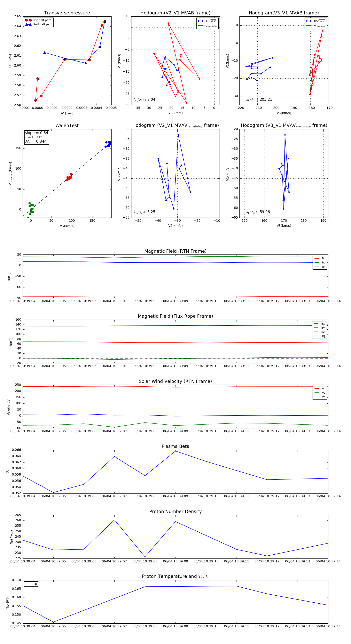The height and width of the screenshot is (644, 351).
Task: Select the "Br" legend entry
Action: coord(320,259)
